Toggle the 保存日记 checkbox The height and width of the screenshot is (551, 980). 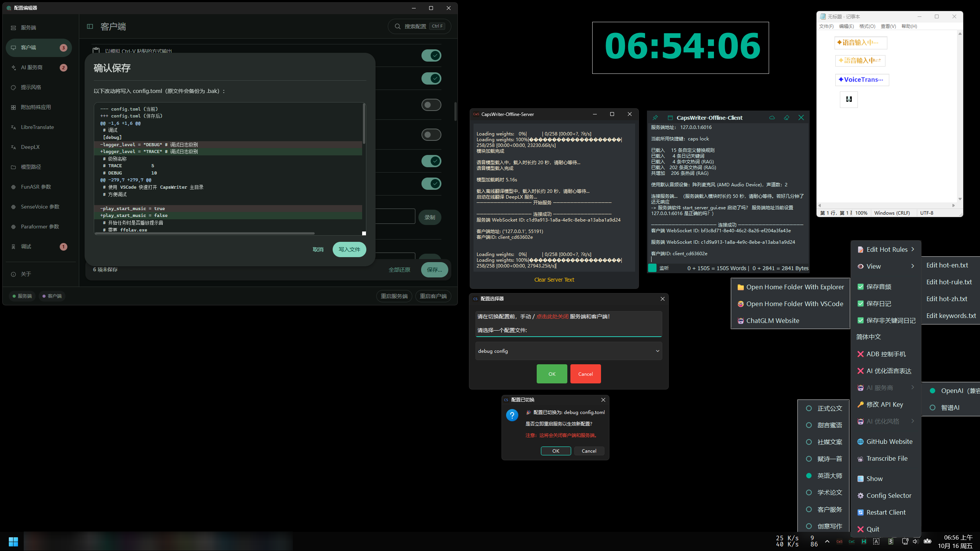[860, 303]
